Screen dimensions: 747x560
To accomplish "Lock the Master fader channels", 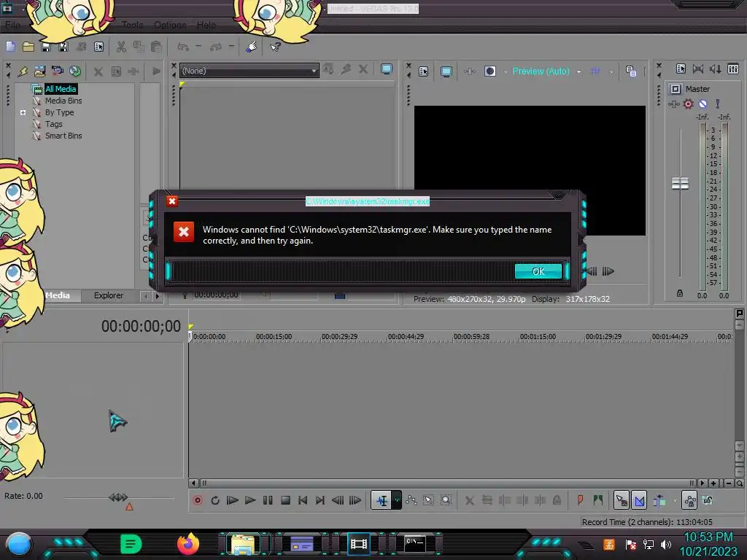I will (x=680, y=294).
